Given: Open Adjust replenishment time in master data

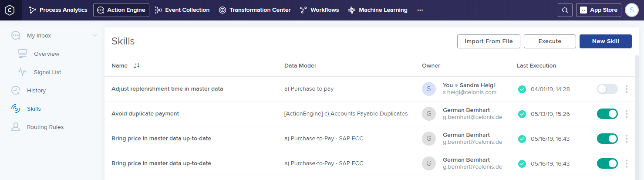Looking at the screenshot, I should (x=167, y=89).
